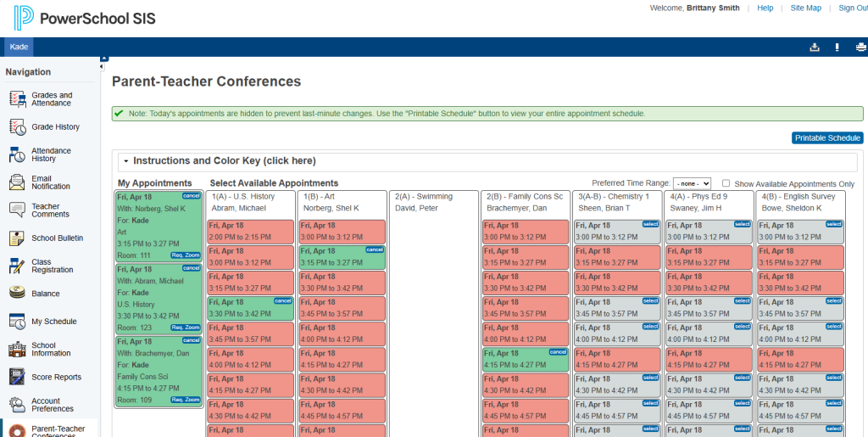Click the Printable Schedule button
868x437 pixels.
click(x=827, y=138)
